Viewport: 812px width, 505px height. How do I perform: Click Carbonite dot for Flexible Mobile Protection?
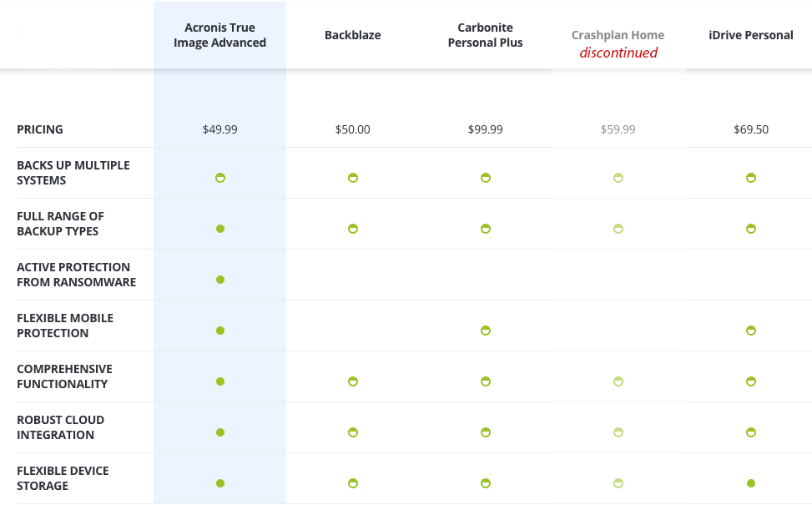485,331
